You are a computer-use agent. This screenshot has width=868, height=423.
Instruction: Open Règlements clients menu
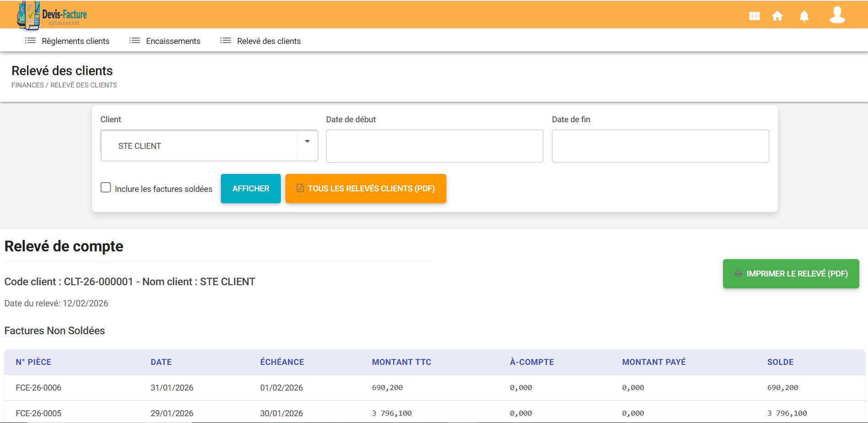(x=75, y=41)
